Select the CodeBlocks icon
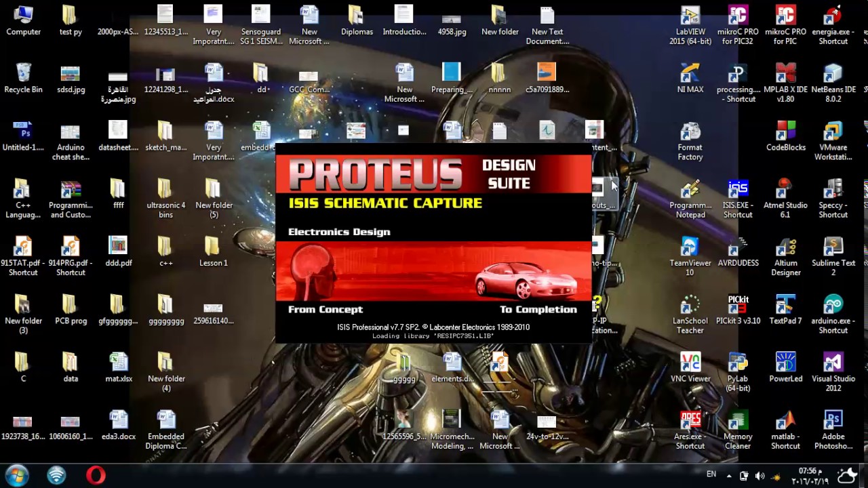The height and width of the screenshot is (488, 868). click(x=785, y=136)
